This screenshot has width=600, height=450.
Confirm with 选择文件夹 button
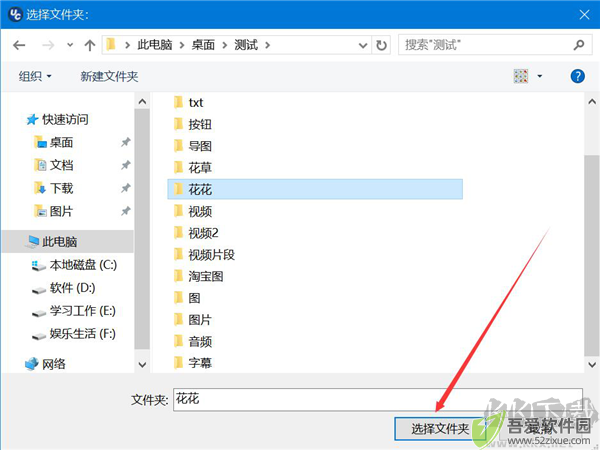point(440,429)
